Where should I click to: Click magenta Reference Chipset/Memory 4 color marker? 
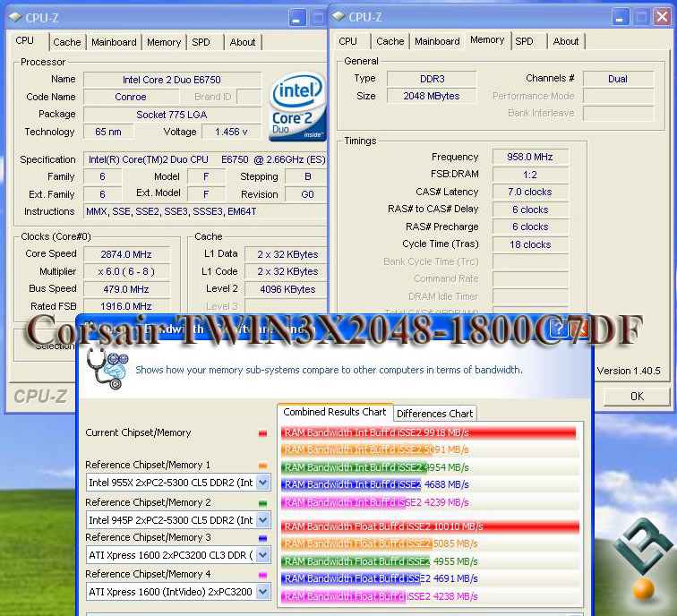coord(262,575)
